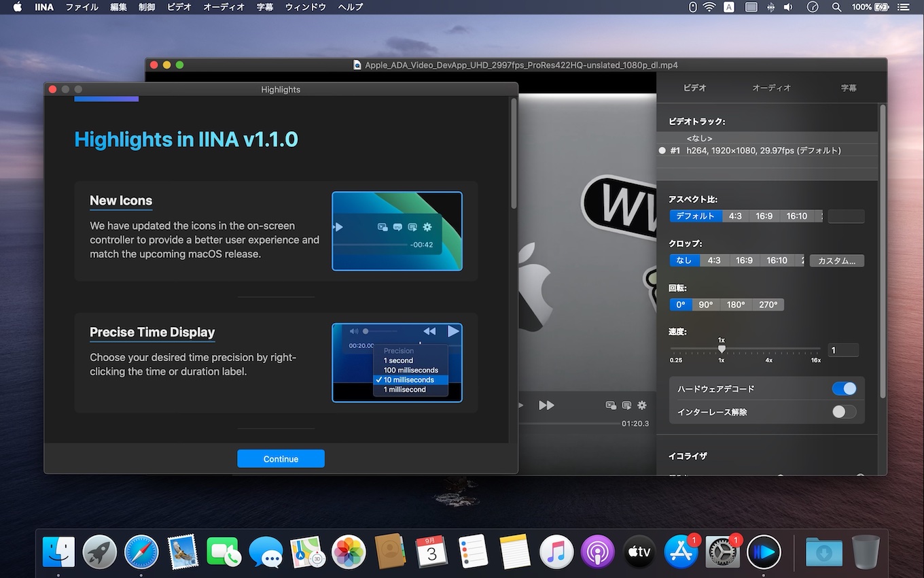924x578 pixels.
Task: Open settings gear in player controller
Action: 642,405
